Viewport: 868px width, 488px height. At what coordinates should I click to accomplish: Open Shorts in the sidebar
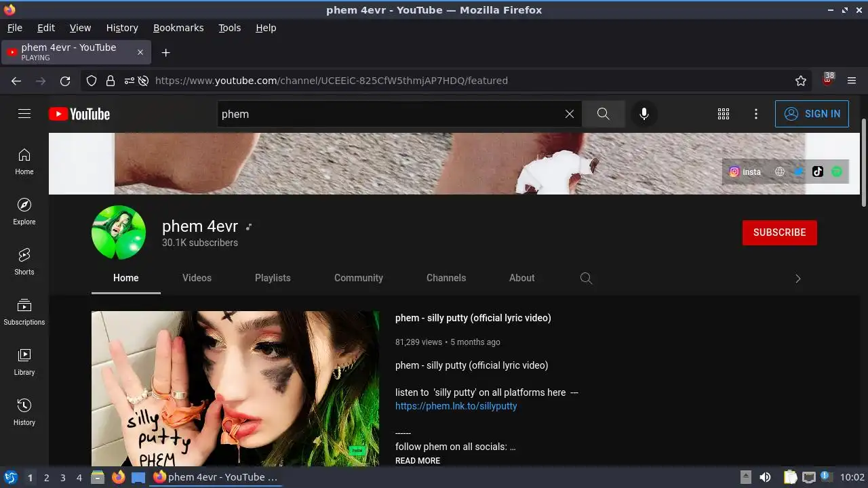pyautogui.click(x=24, y=262)
